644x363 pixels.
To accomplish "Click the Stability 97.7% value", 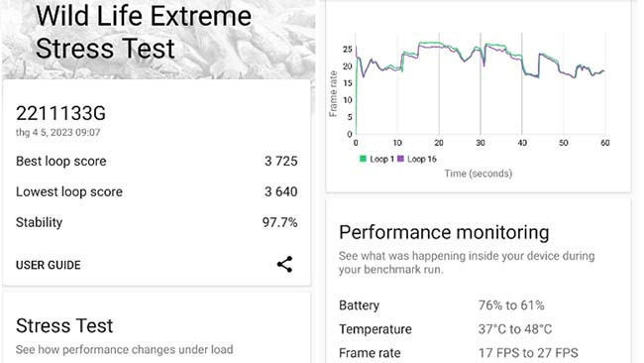I will 279,222.
